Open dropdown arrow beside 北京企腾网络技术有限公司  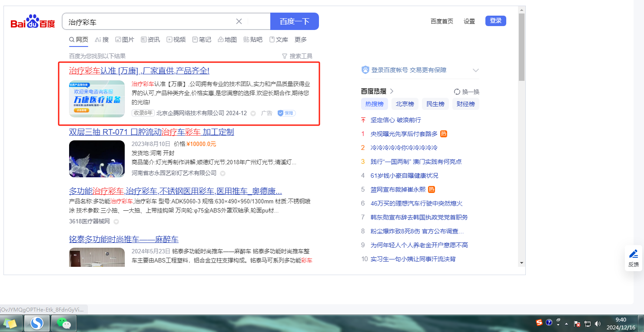pyautogui.click(x=253, y=113)
